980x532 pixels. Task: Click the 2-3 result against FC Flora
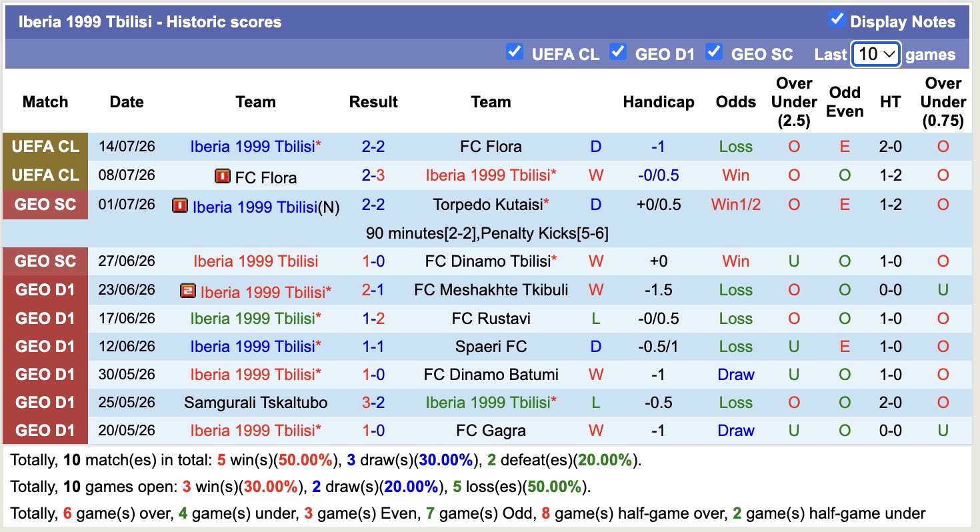(x=373, y=175)
